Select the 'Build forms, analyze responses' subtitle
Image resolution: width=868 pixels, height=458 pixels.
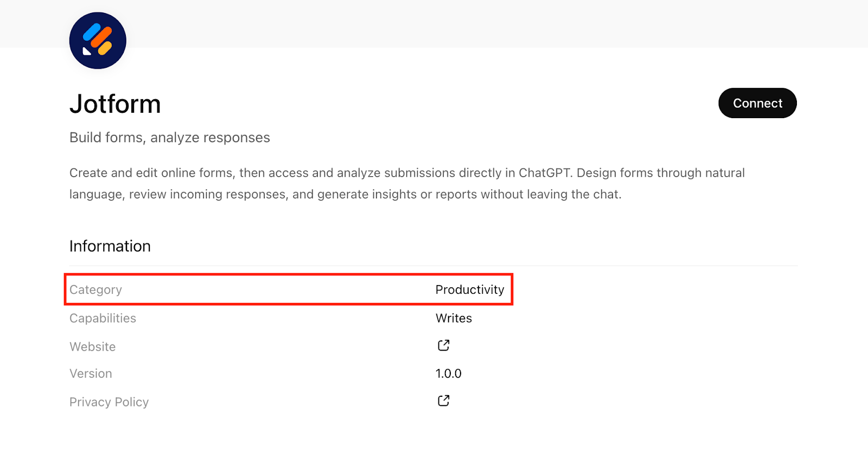pyautogui.click(x=169, y=138)
